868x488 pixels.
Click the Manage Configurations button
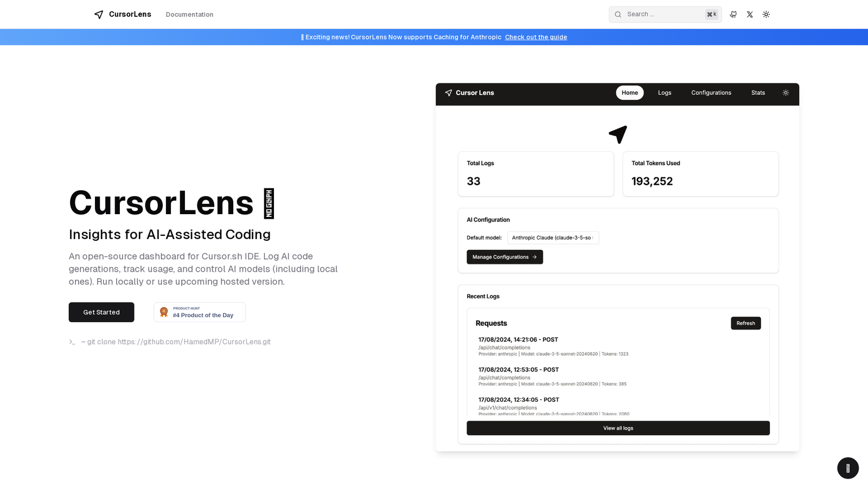tap(505, 257)
